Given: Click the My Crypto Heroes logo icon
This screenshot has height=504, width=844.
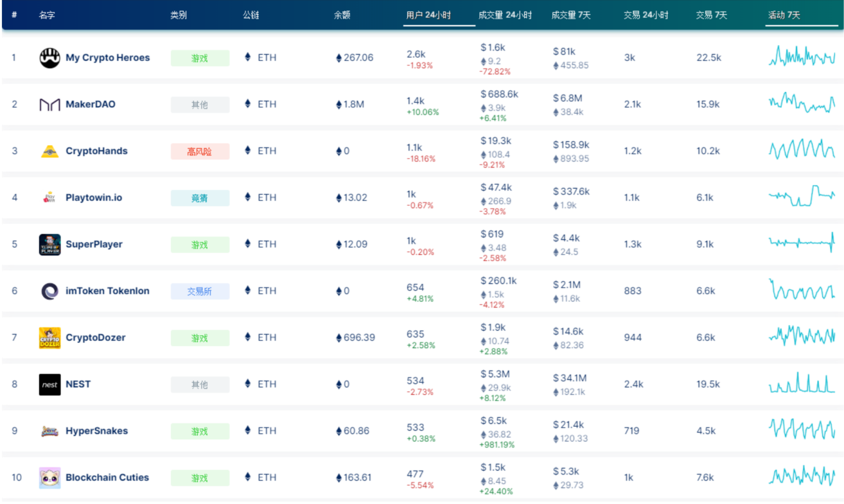Looking at the screenshot, I should [x=49, y=58].
